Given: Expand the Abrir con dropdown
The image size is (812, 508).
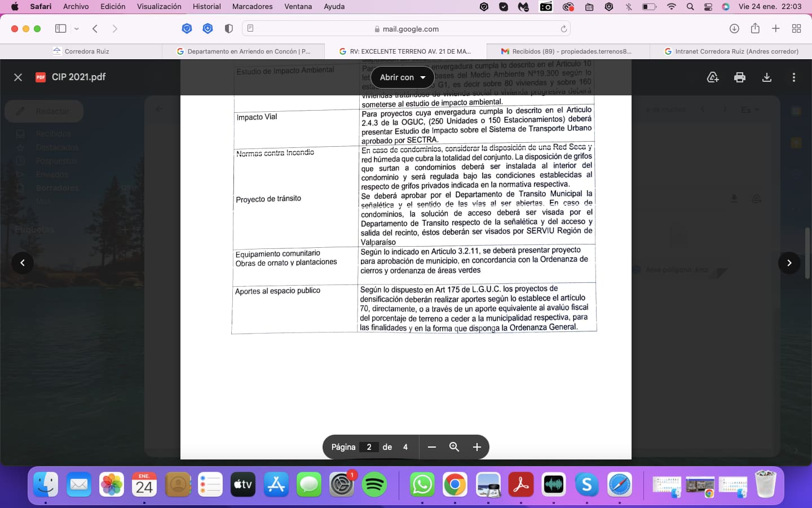Looking at the screenshot, I should pos(402,77).
